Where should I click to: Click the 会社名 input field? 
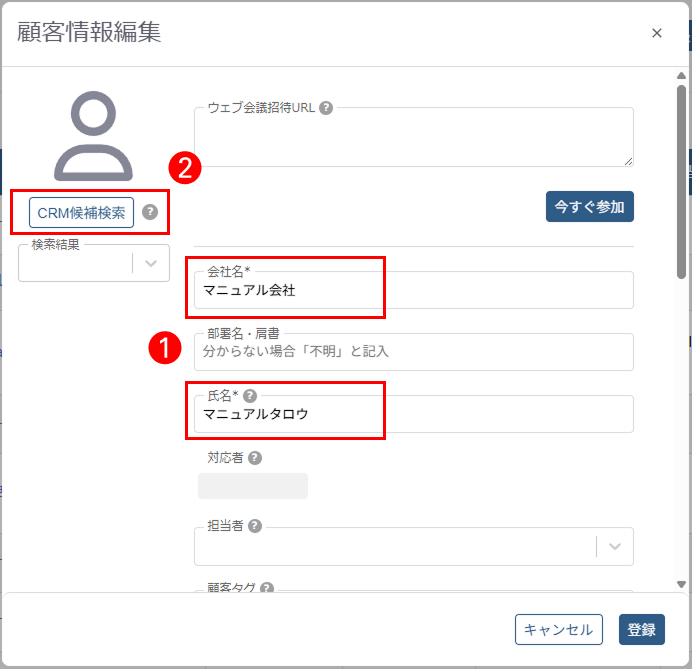click(x=413, y=291)
